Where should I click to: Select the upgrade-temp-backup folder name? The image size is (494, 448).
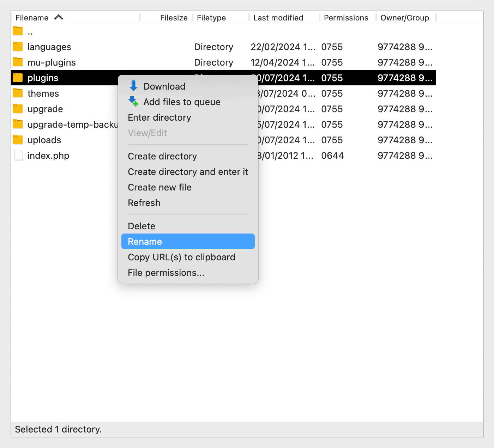[73, 125]
